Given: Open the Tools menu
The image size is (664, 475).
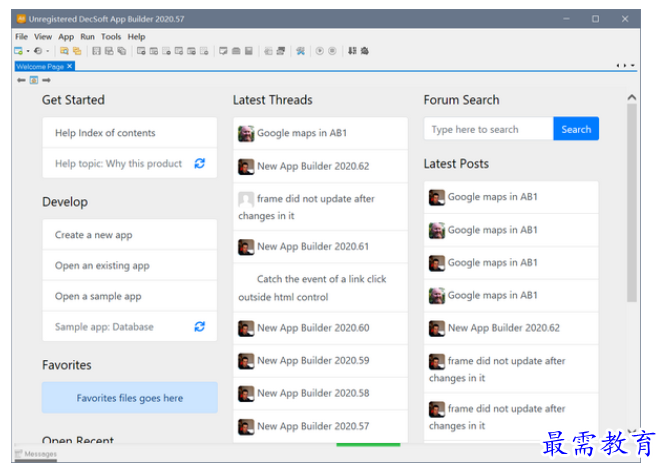Looking at the screenshot, I should [111, 37].
